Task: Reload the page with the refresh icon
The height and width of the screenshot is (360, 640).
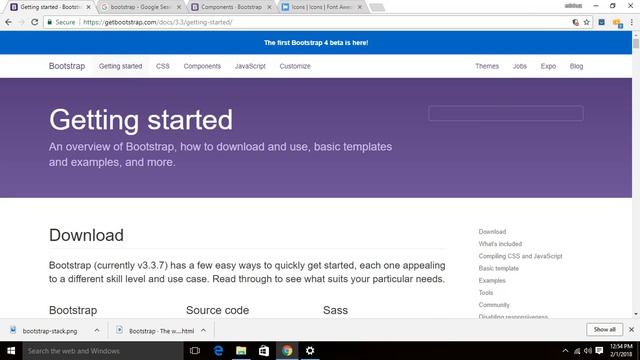Action: (x=35, y=22)
